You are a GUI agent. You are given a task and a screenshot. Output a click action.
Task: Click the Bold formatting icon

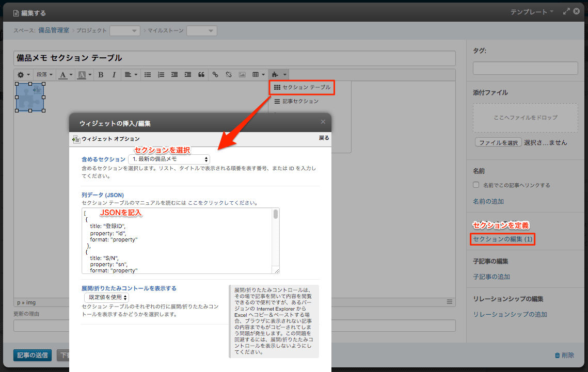tap(101, 75)
